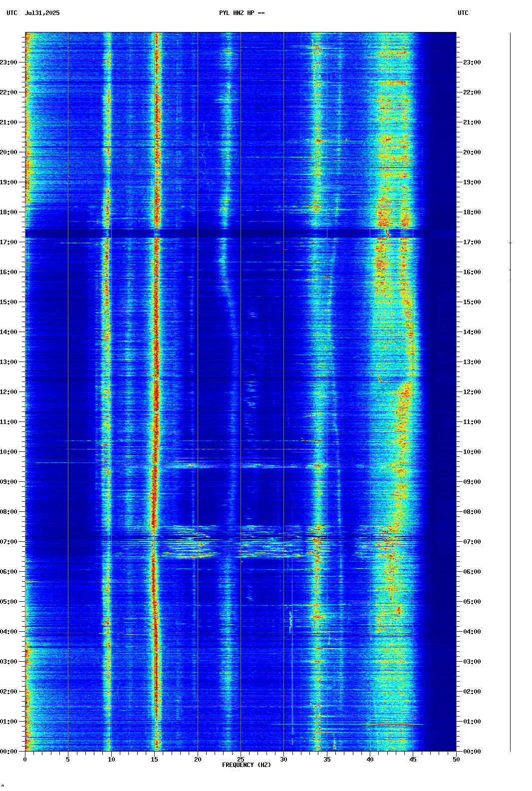Click the right axis '01:00' time label

(x=472, y=722)
